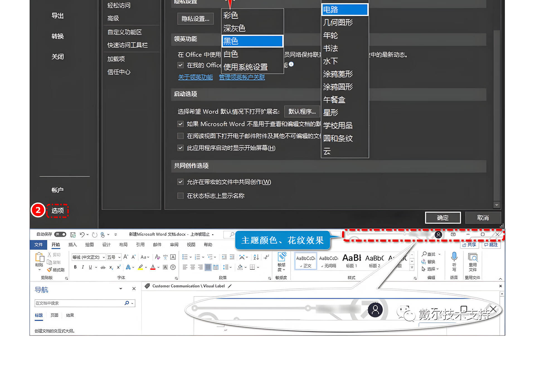Image resolution: width=535 pixels, height=392 pixels.
Task: Click the Center alignment icon
Action: [193, 267]
